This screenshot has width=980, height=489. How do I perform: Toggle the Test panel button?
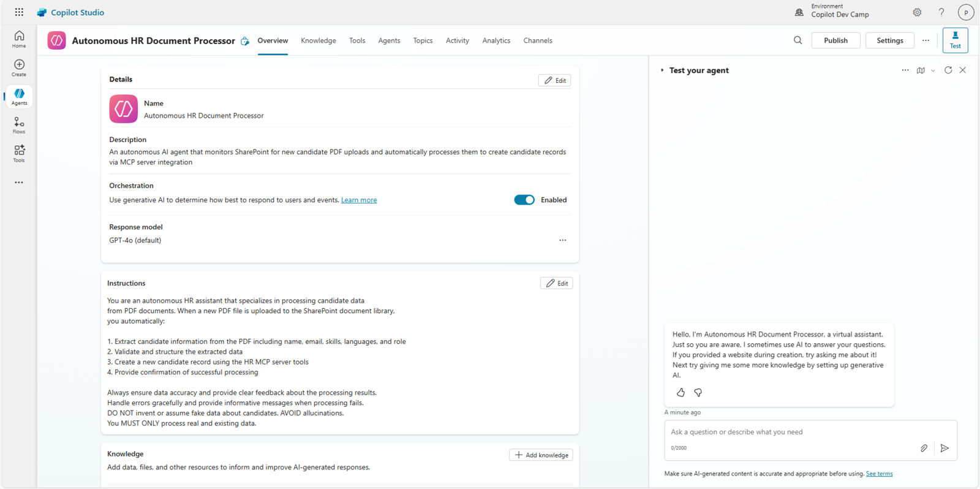point(955,40)
